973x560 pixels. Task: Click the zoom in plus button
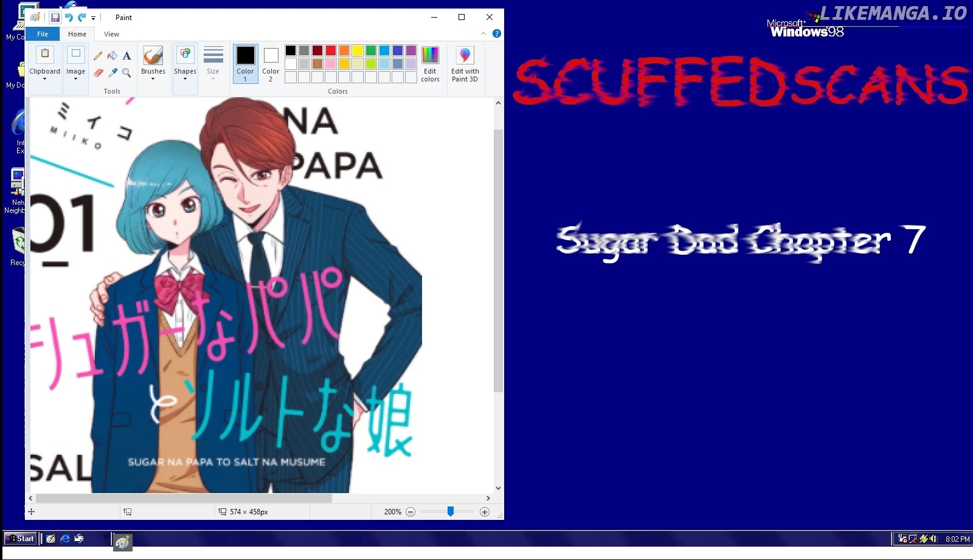(x=485, y=512)
